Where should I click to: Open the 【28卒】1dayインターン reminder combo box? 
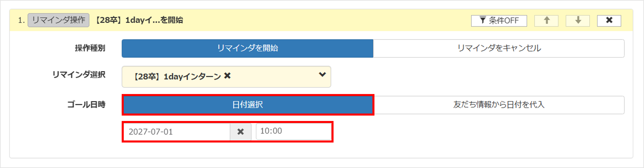point(226,77)
